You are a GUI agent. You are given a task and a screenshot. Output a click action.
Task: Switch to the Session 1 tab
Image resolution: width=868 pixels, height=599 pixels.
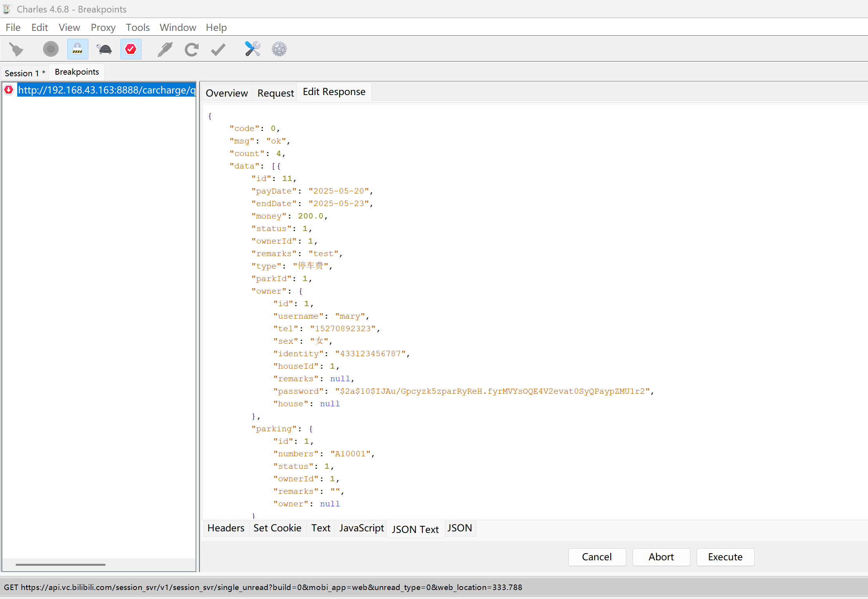[x=25, y=73]
